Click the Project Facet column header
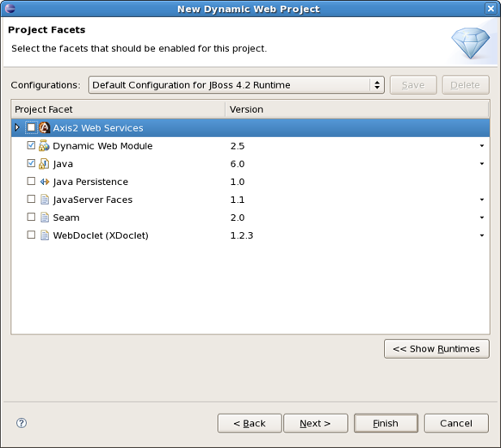 point(118,109)
